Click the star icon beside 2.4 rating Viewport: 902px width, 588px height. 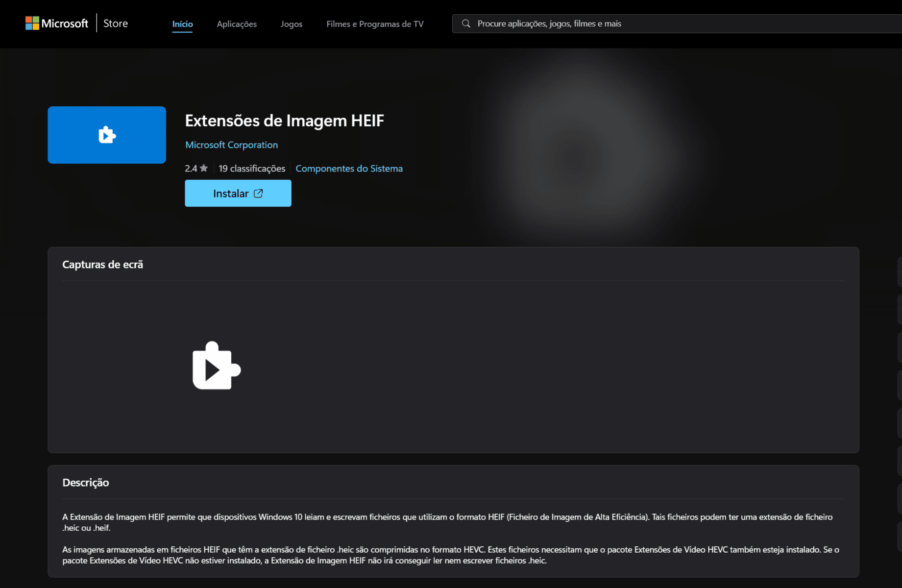pos(204,168)
